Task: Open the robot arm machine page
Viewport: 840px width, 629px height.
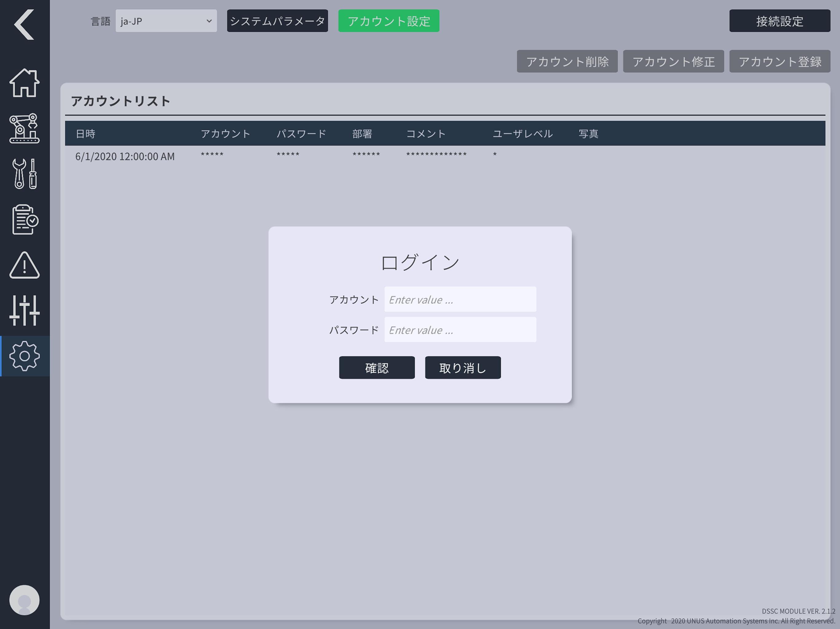Action: [24, 128]
